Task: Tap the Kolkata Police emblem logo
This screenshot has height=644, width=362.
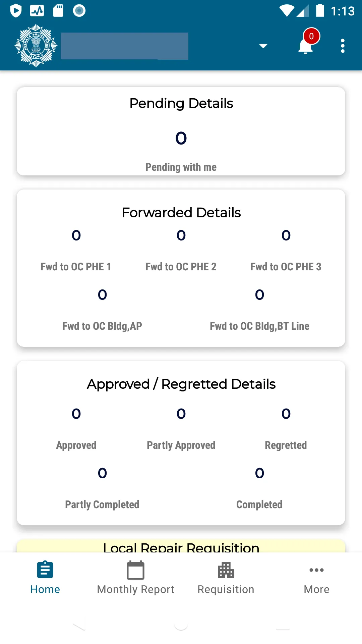Action: coord(36,46)
